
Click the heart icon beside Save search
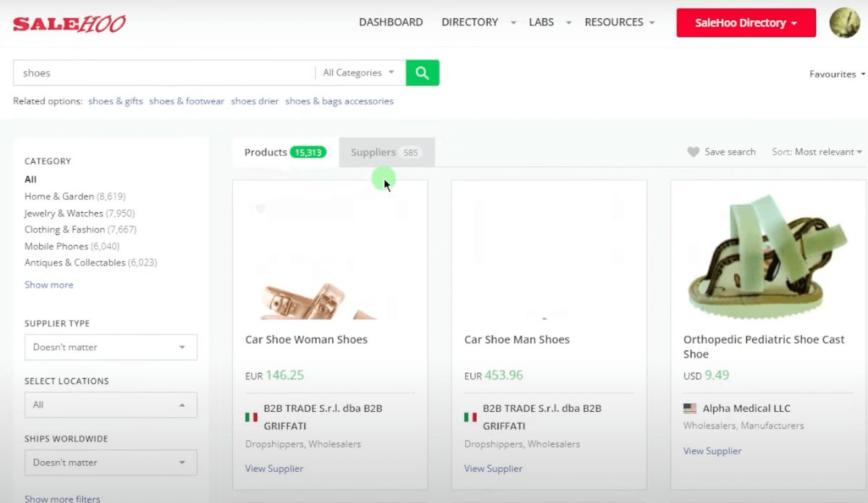(693, 152)
